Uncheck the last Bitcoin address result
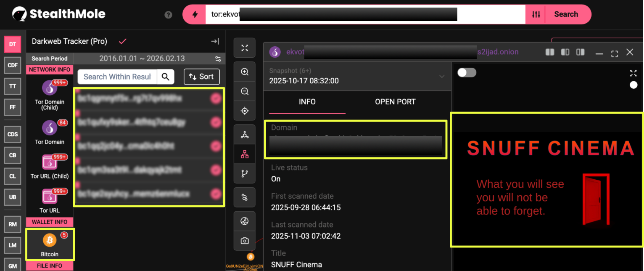 (x=216, y=194)
